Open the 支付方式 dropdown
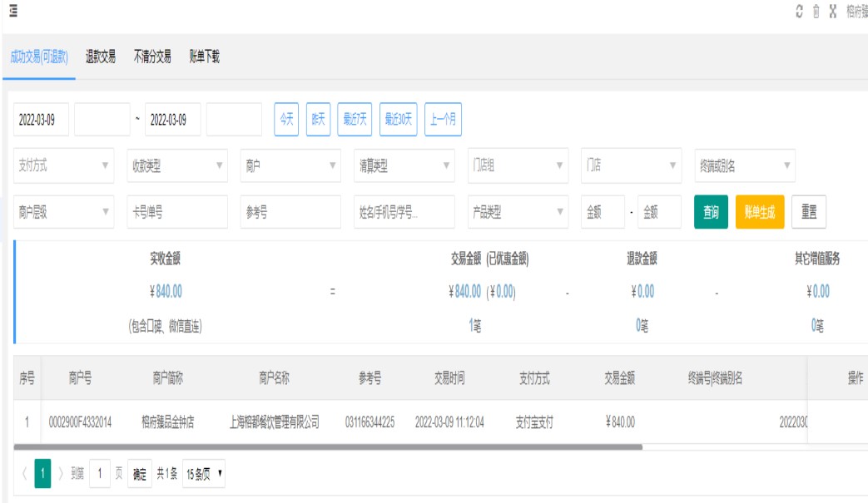Image resolution: width=868 pixels, height=503 pixels. click(64, 165)
